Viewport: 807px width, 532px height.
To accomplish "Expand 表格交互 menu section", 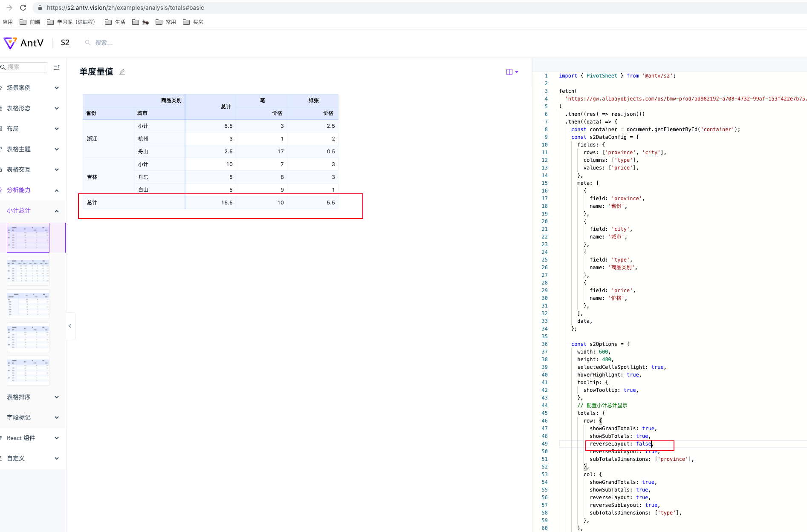I will click(x=33, y=170).
